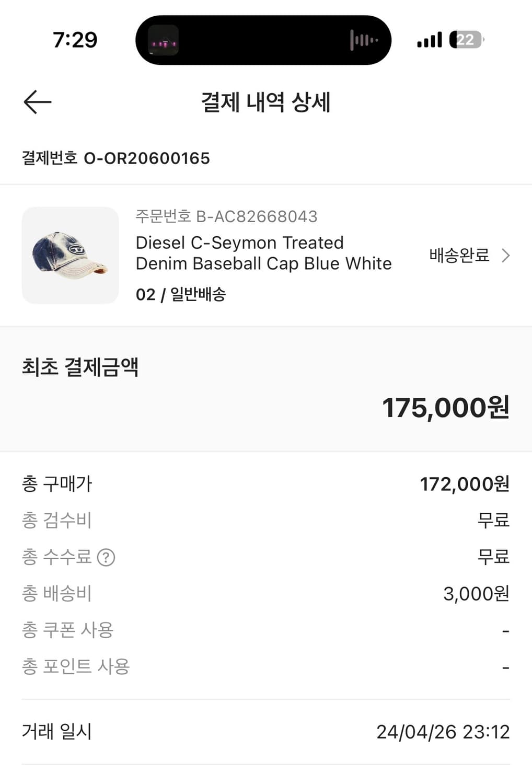Screen dimensions: 532x784
Task: Tap the 총 쿠폰 사용 row label
Action: tap(67, 630)
